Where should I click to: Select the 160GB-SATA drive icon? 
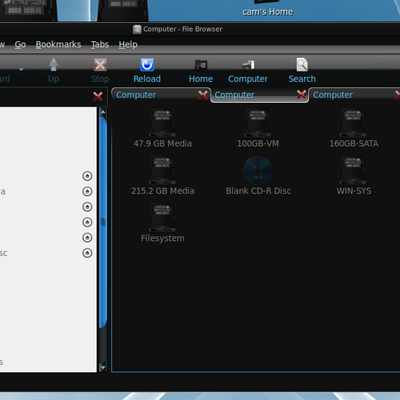coord(354,129)
